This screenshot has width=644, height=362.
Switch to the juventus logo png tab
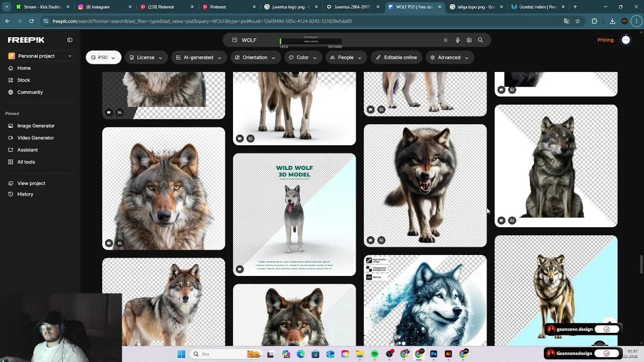tap(290, 7)
